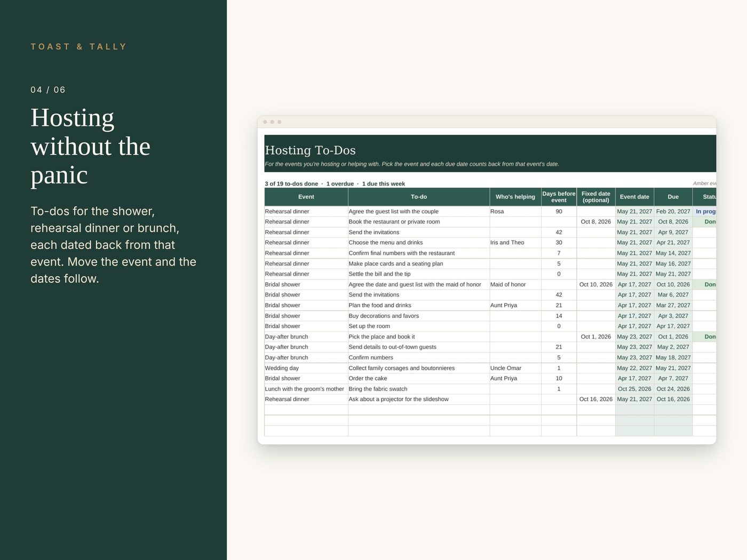Select 'Confirm final numbers with the restaurant'
The height and width of the screenshot is (560, 747).
419,253
